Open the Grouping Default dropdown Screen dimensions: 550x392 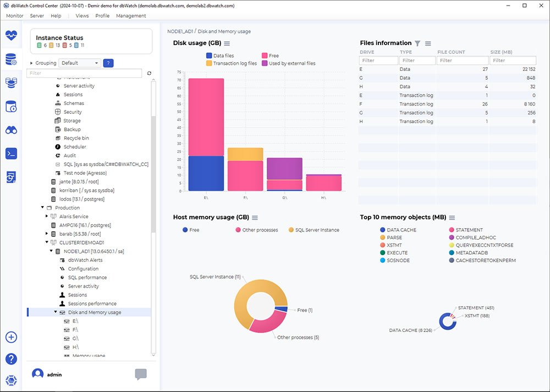pyautogui.click(x=79, y=63)
